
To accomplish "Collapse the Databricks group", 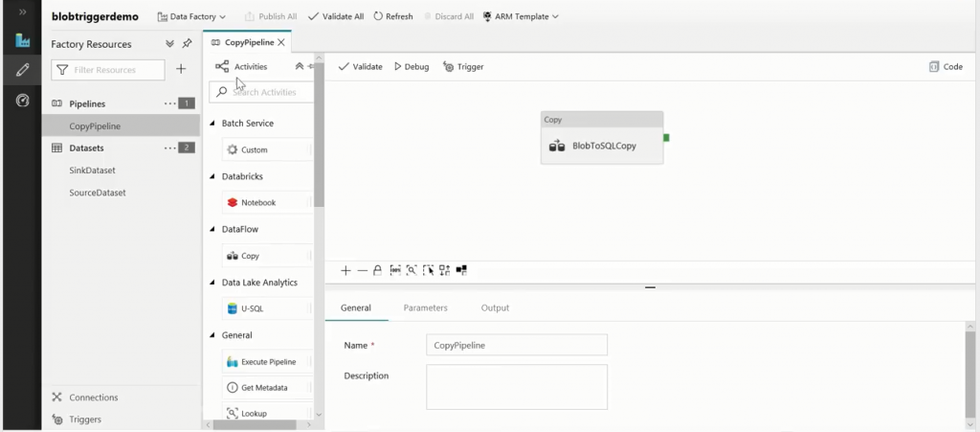I will tap(212, 177).
